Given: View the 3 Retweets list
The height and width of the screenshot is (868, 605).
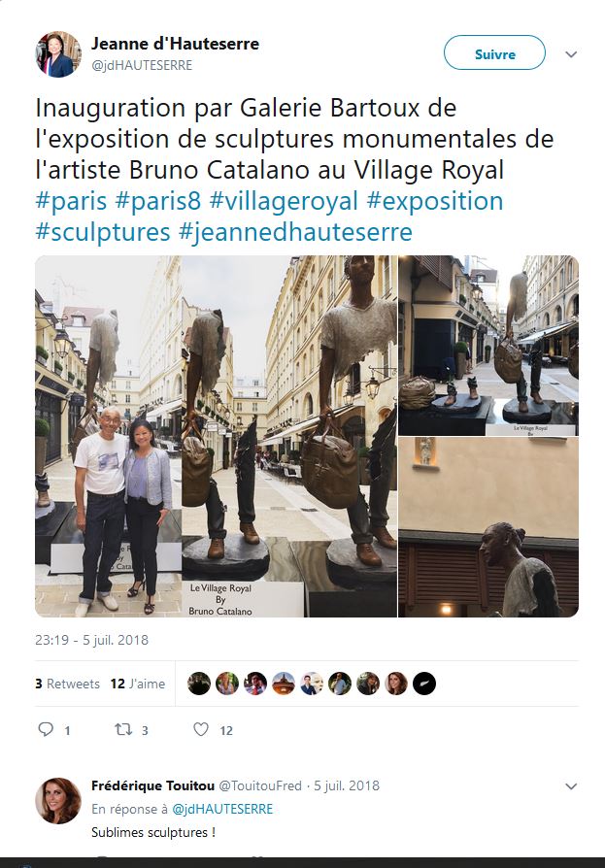Looking at the screenshot, I should point(68,684).
